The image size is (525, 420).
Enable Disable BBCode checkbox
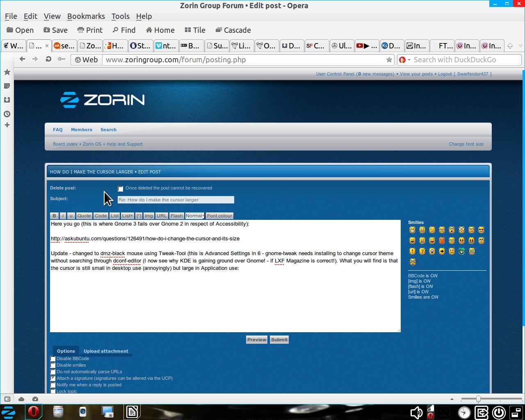pos(53,359)
